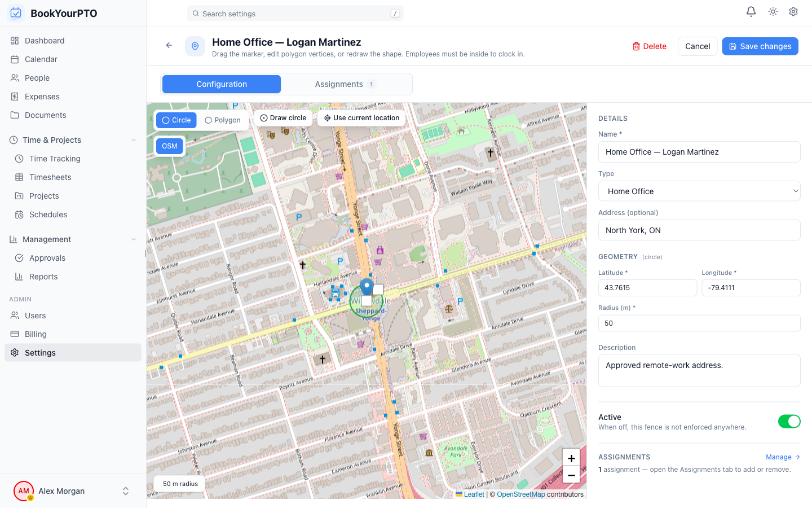
Task: Open Billing admin page
Action: [x=73, y=334]
